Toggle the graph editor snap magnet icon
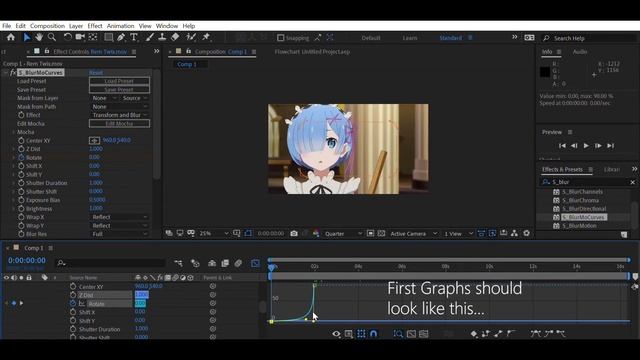 pyautogui.click(x=373, y=334)
